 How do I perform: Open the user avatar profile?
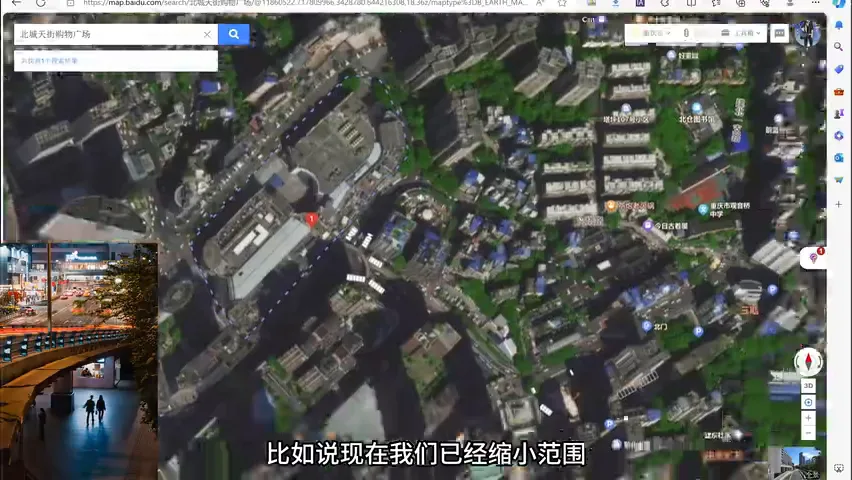807,33
